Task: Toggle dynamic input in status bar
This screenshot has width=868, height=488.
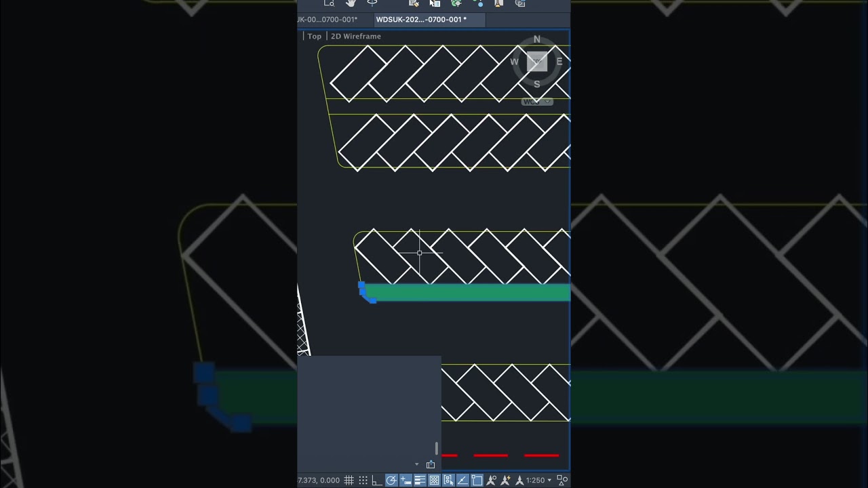Action: click(406, 481)
